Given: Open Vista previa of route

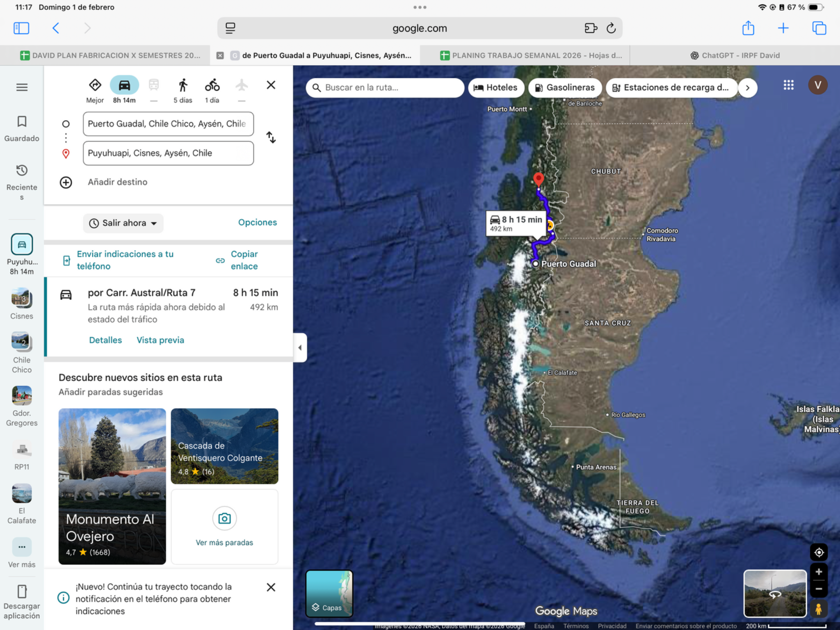Looking at the screenshot, I should click(x=160, y=340).
